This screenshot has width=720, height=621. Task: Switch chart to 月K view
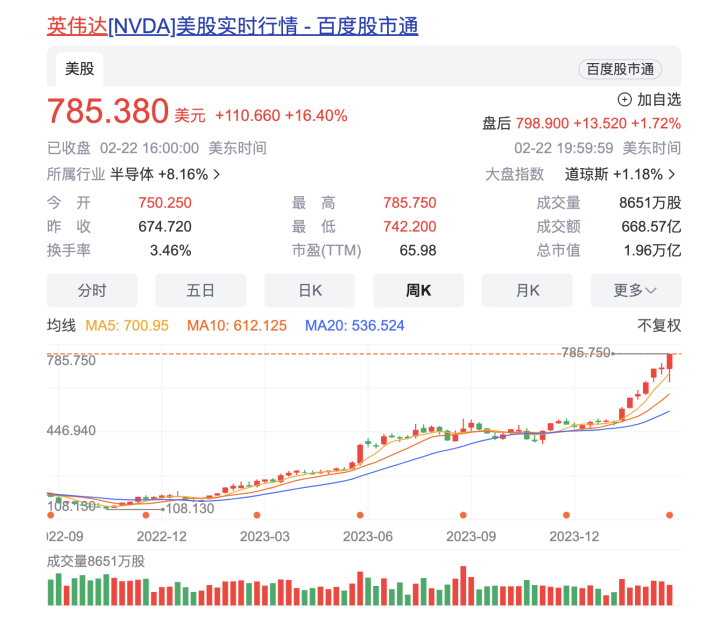point(527,290)
